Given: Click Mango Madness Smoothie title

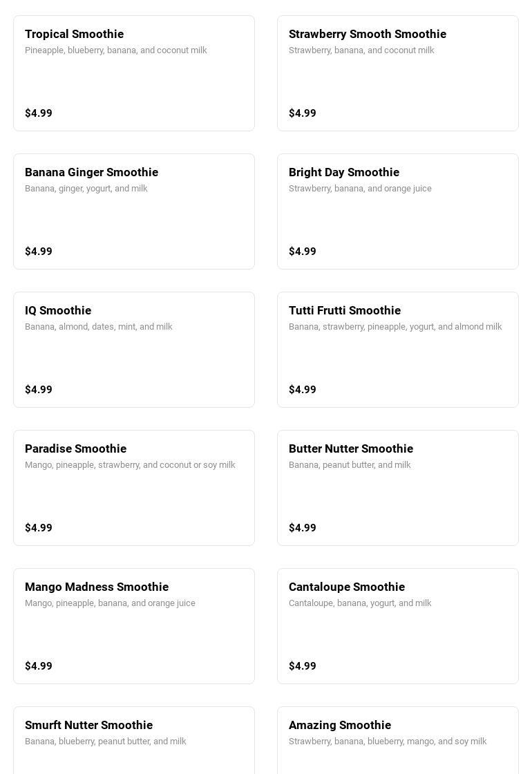Looking at the screenshot, I should tap(97, 587).
